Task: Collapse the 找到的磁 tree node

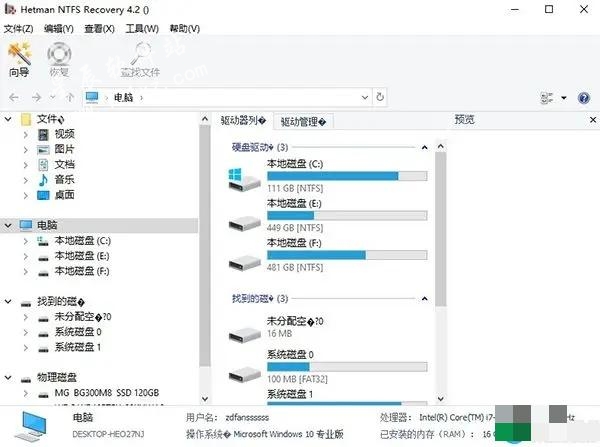Action: [x=8, y=302]
